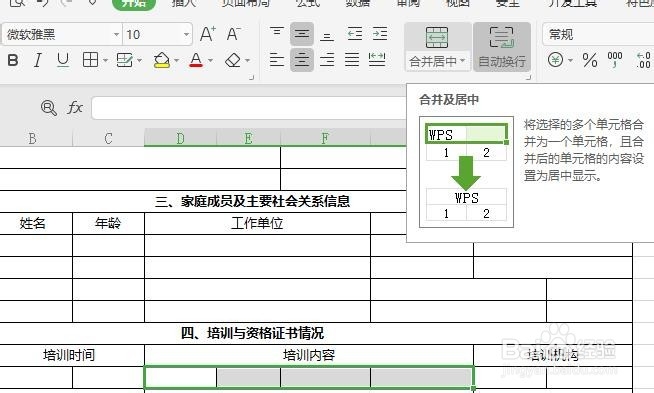Toggle underline formatting
The image size is (654, 393).
(x=63, y=60)
